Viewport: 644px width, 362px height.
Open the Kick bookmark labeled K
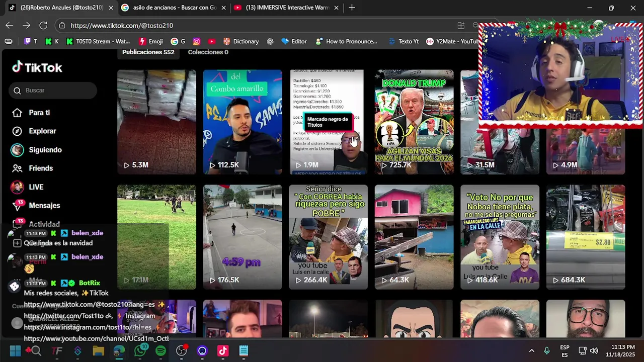pyautogui.click(x=52, y=41)
